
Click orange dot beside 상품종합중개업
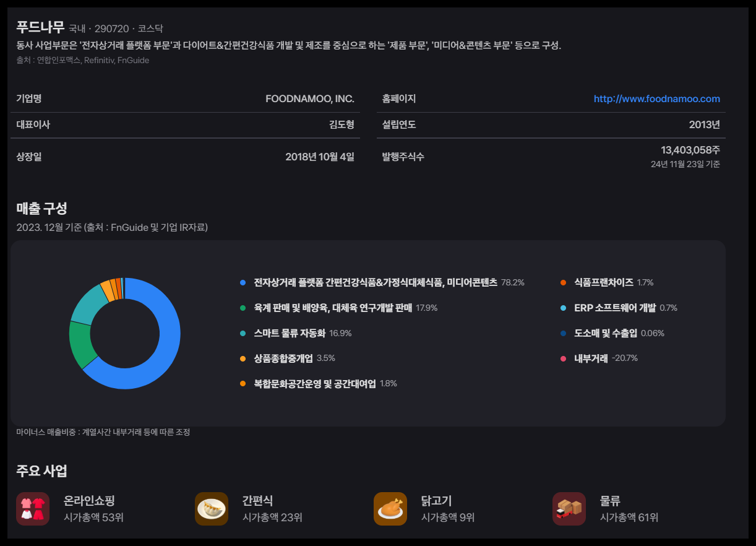(242, 358)
